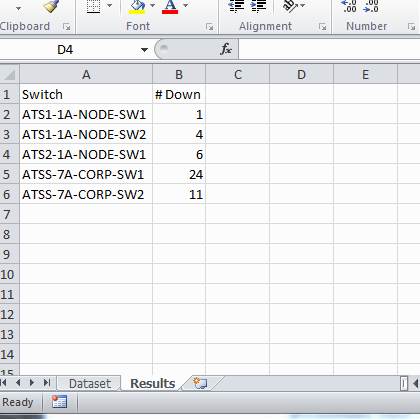Select row 7 header

pos(9,214)
